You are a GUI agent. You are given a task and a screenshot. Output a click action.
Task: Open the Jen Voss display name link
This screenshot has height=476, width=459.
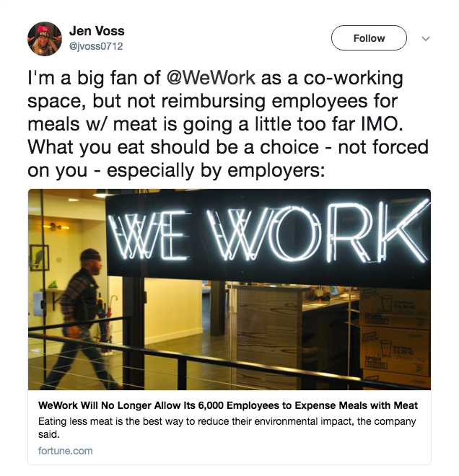(x=97, y=31)
